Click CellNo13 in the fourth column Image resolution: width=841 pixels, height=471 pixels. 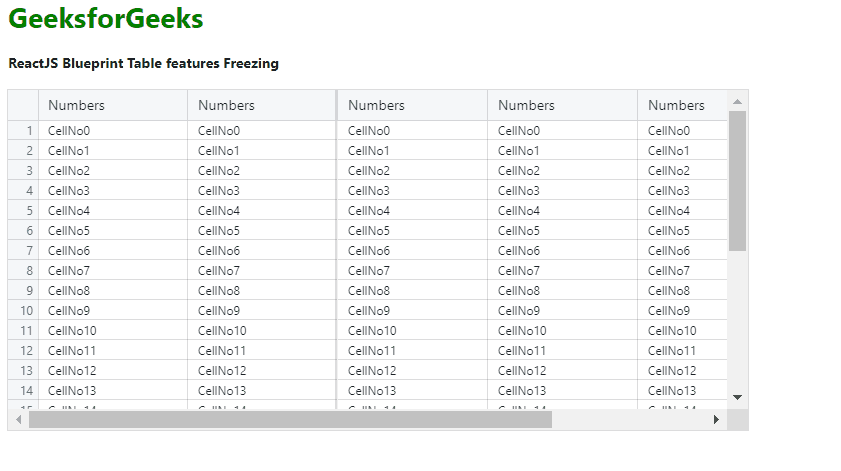tap(522, 391)
